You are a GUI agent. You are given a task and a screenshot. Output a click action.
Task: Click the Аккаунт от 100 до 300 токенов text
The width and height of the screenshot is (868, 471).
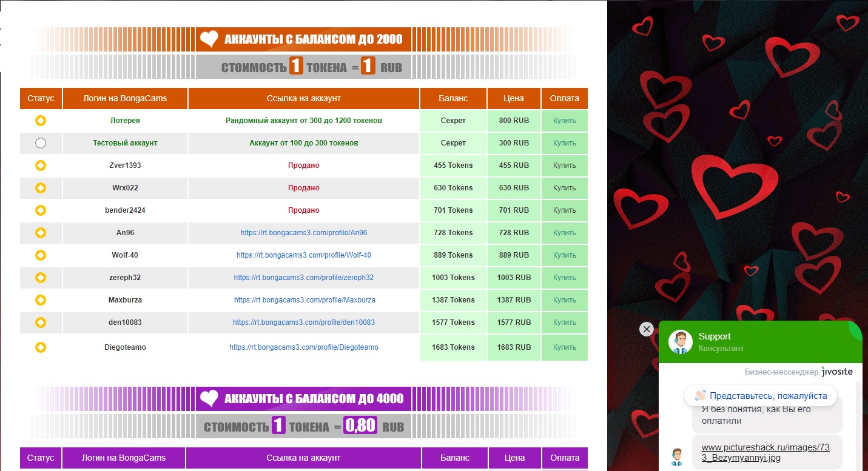pos(304,143)
